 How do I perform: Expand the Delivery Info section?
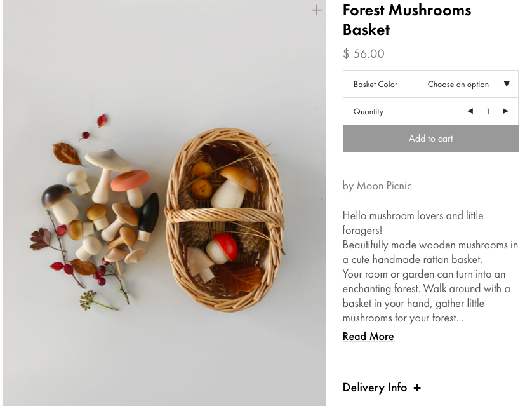click(375, 388)
